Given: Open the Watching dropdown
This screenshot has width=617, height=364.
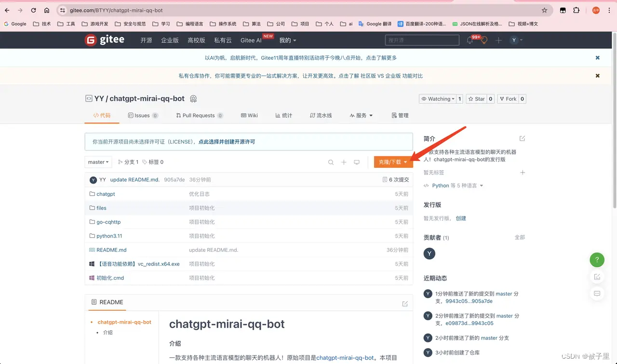Looking at the screenshot, I should click(438, 99).
